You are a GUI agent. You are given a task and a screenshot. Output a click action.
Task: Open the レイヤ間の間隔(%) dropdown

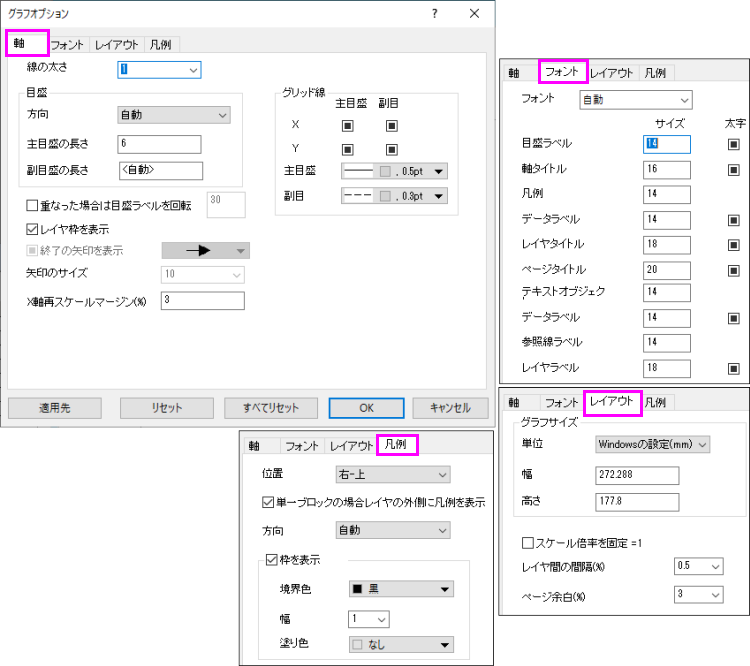[x=698, y=566]
